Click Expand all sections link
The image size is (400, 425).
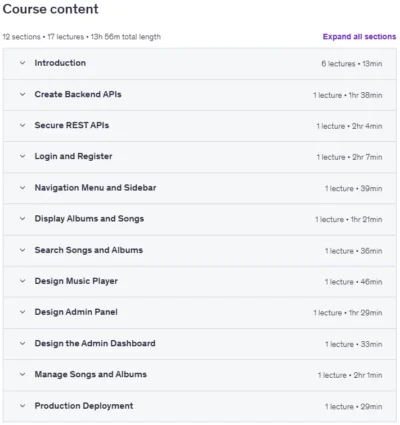[359, 37]
